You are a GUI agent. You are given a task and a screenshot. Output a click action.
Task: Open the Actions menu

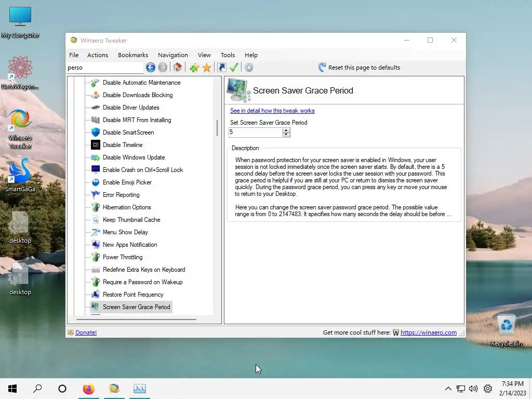[x=98, y=55]
